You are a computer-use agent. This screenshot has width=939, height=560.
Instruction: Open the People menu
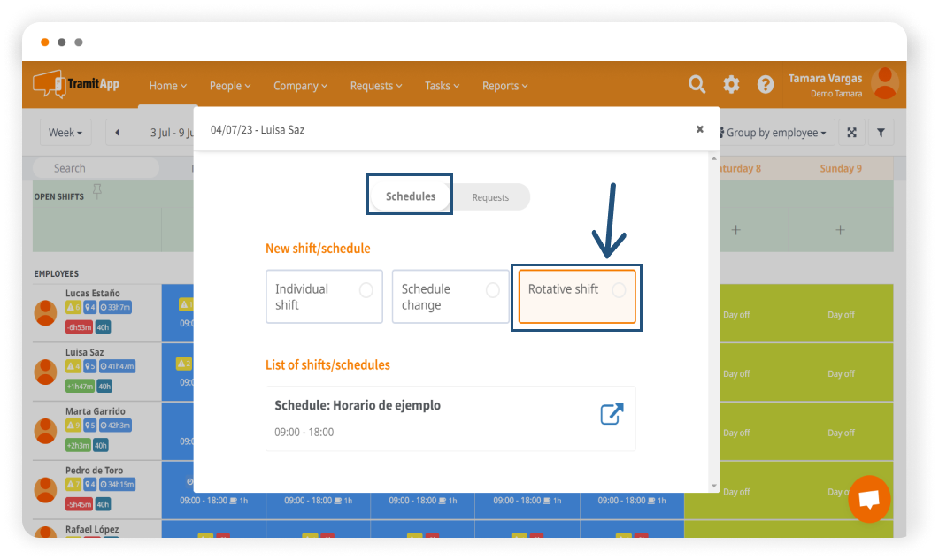coord(229,85)
